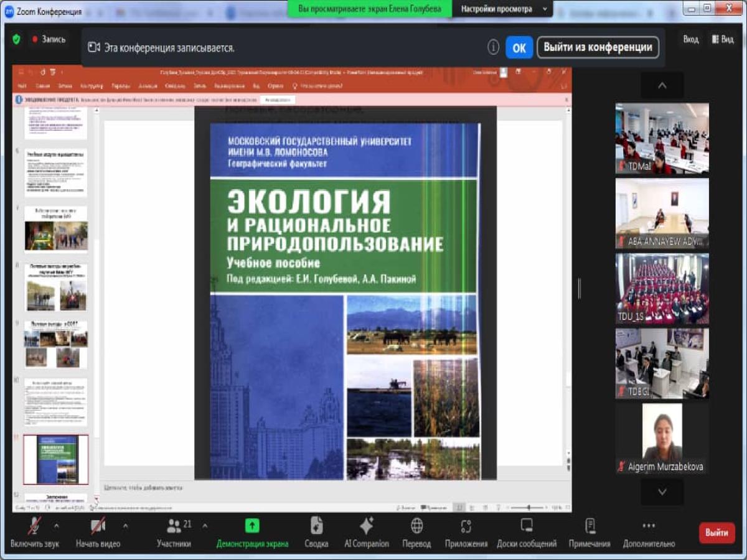747x560 pixels.
Task: Select the Заключение slide thumbnail
Action: pyautogui.click(x=56, y=498)
